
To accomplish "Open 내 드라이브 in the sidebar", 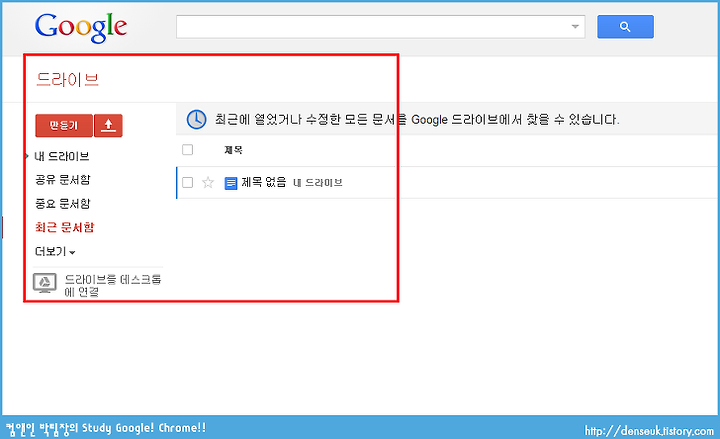I will tap(62, 156).
